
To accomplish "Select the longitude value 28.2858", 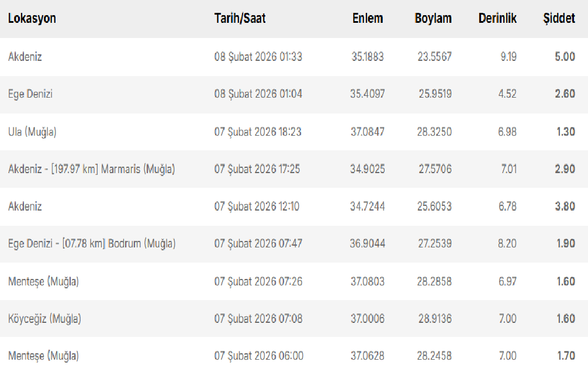I will tap(434, 281).
